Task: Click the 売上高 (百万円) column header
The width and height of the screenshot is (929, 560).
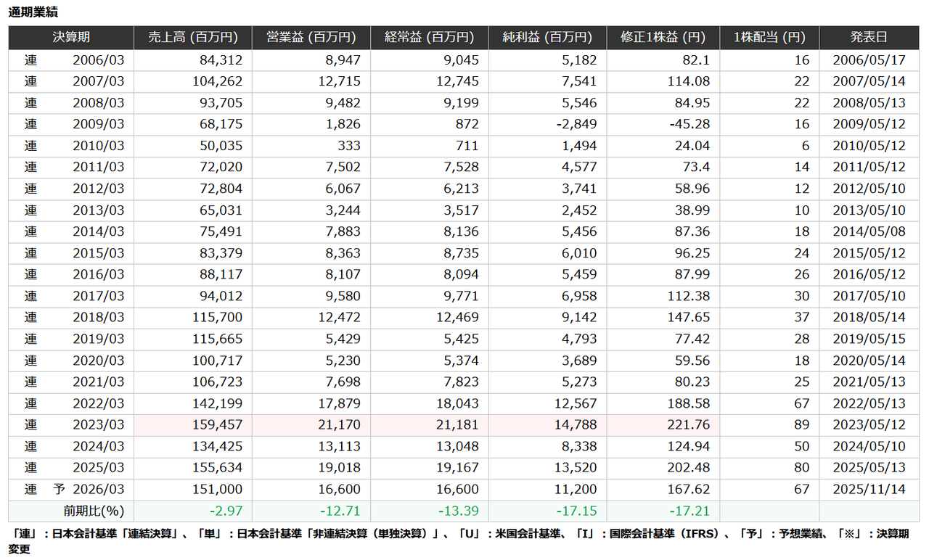Action: pyautogui.click(x=192, y=38)
